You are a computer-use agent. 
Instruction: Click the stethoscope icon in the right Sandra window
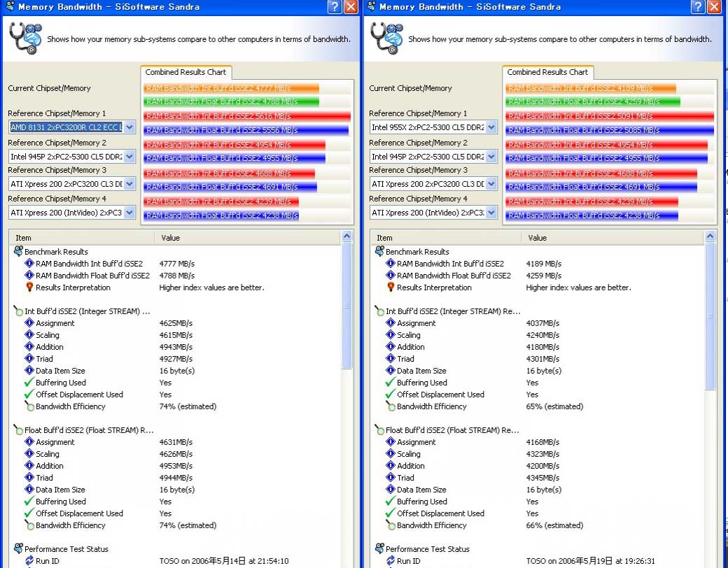coord(386,38)
